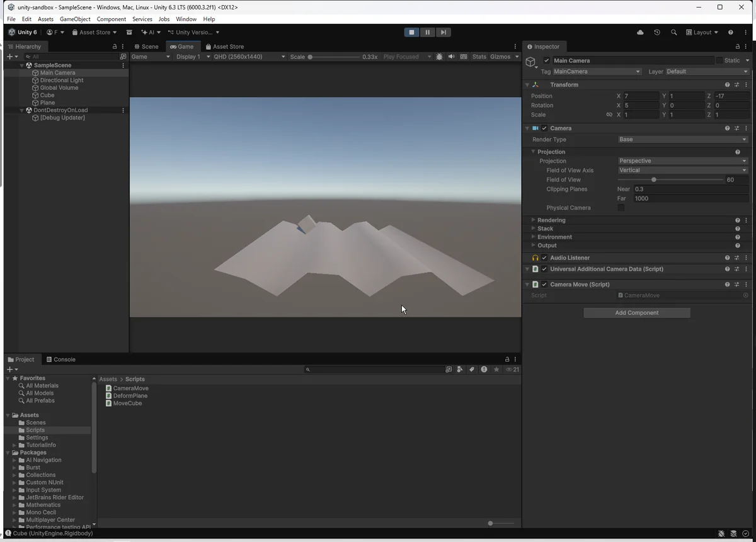Enable the Static checkbox
This screenshot has height=542, width=756.
[719, 60]
